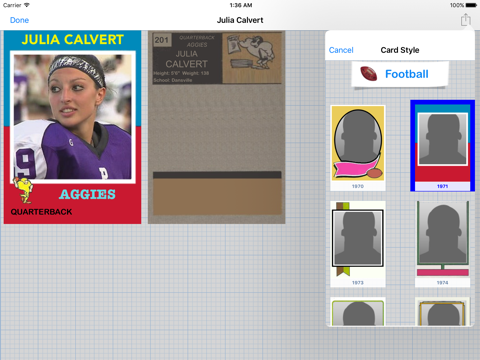
Task: Tap the 1970 year label
Action: tap(358, 186)
